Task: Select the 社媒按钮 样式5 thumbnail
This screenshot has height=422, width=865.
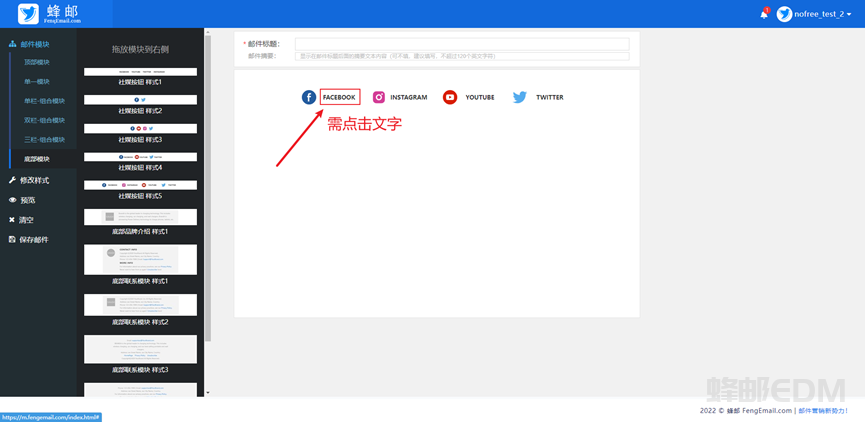Action: 140,185
